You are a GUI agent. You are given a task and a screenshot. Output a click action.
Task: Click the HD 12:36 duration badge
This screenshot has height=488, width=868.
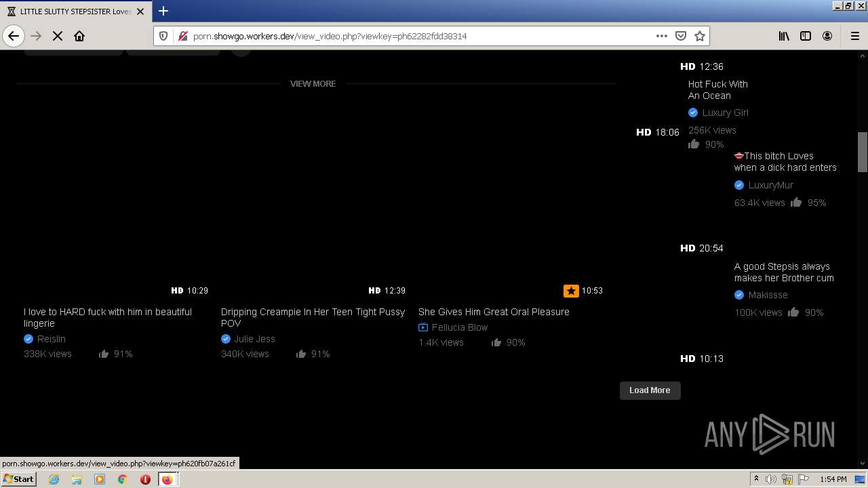click(x=702, y=66)
